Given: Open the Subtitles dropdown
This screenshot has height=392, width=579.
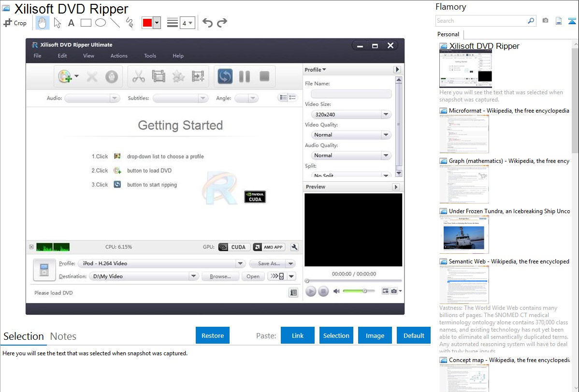Looking at the screenshot, I should (x=180, y=98).
